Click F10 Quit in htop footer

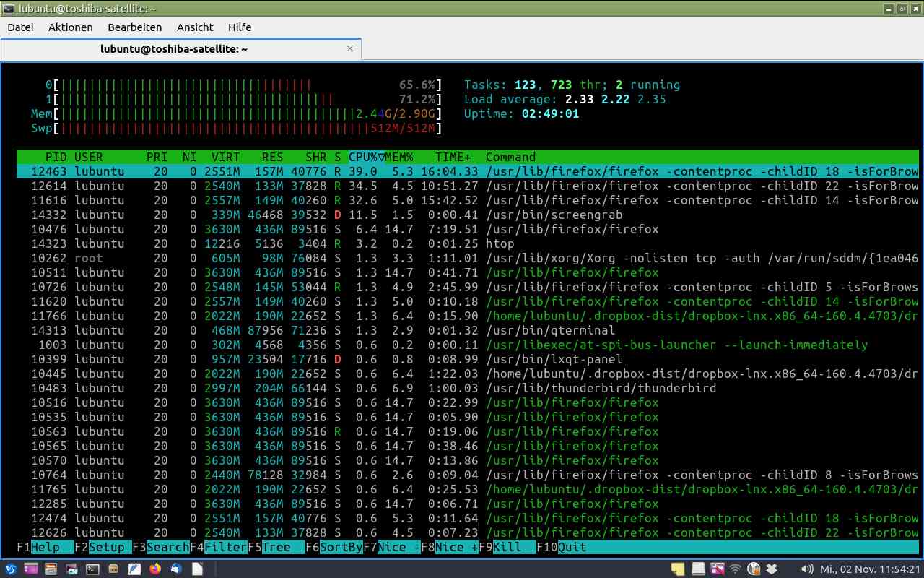(x=562, y=547)
